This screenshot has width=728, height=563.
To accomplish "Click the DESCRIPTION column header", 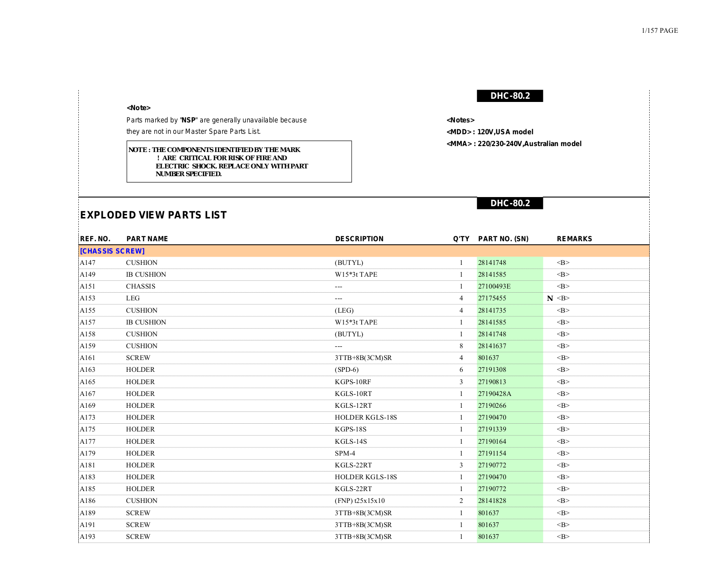I will click(359, 239).
